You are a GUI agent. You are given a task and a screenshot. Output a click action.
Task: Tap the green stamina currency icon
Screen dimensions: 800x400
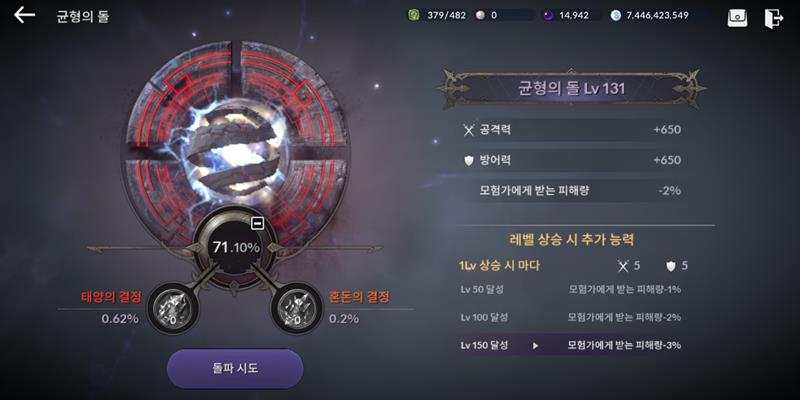tap(413, 15)
